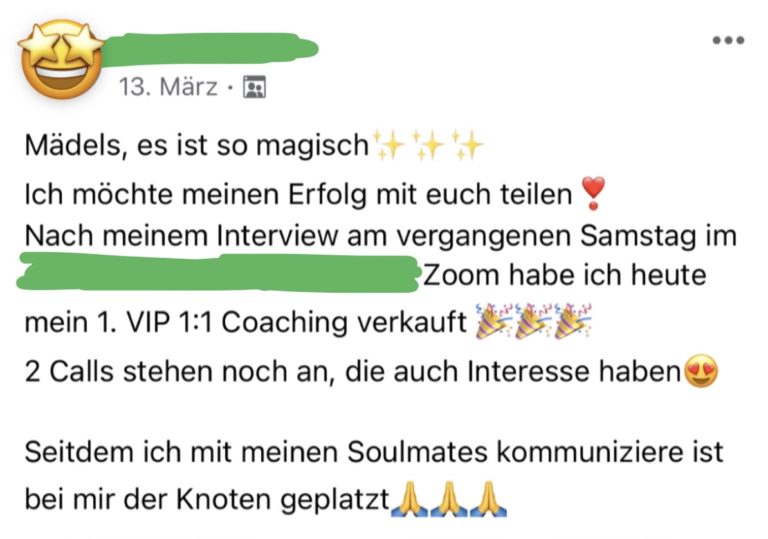Click the star-eyes emoji profile avatar
The image size is (768, 539).
pyautogui.click(x=61, y=59)
